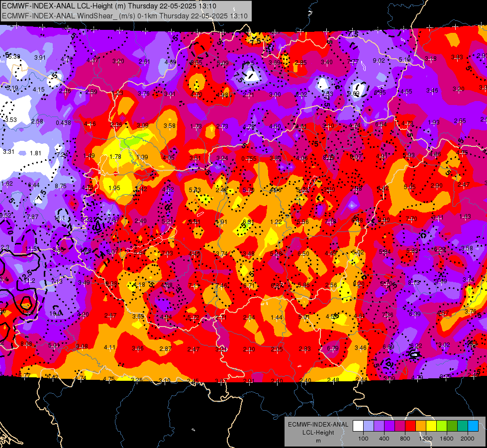Click the 5.02 wind shear value
This screenshot has height=448, width=487.
[358, 252]
